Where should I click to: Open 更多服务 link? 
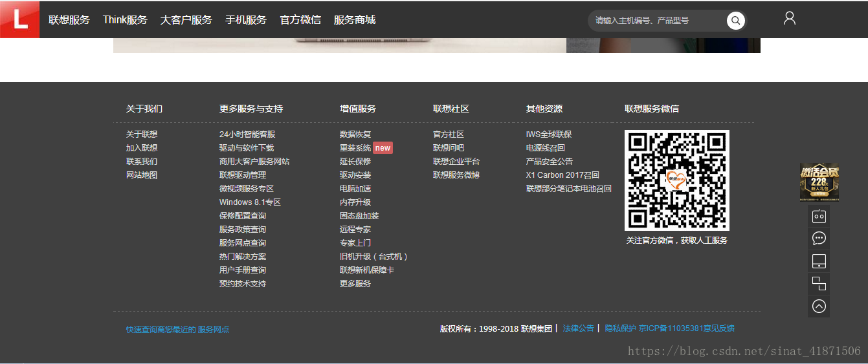[x=355, y=284]
